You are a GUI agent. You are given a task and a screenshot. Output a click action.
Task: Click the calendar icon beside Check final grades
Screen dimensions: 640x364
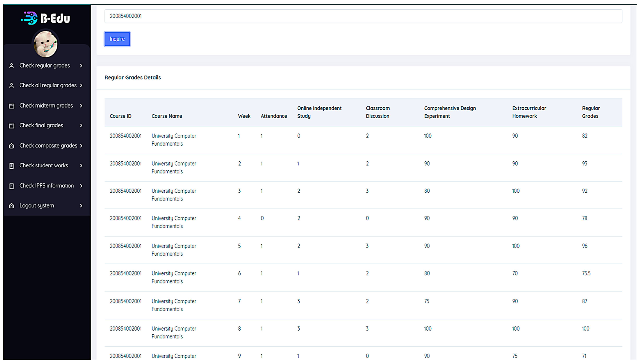(x=11, y=126)
